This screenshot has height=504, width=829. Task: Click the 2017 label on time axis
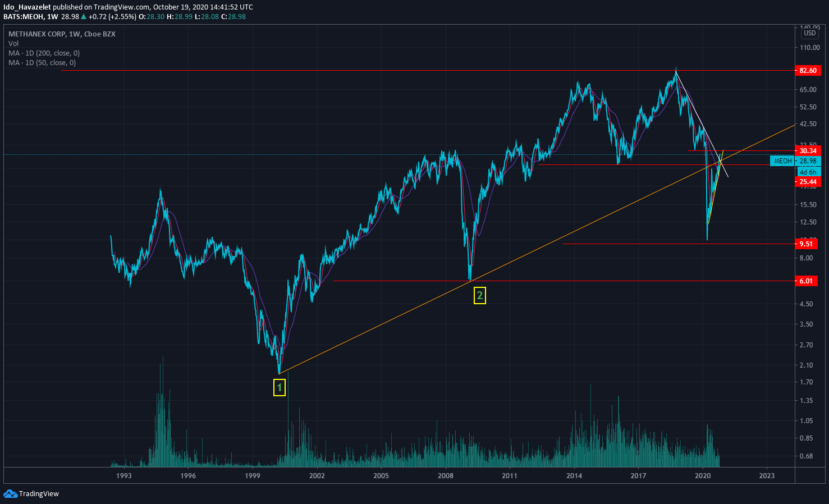[638, 476]
